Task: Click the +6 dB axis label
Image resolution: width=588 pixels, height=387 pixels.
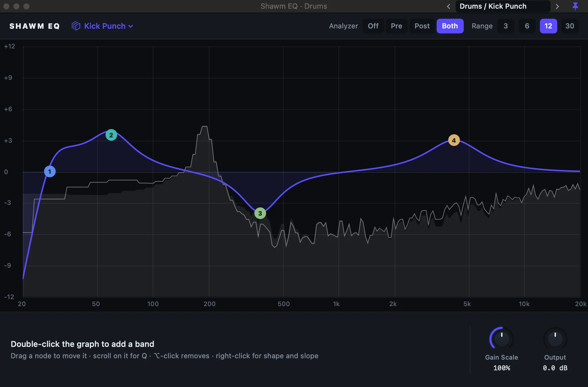Action: [8, 109]
